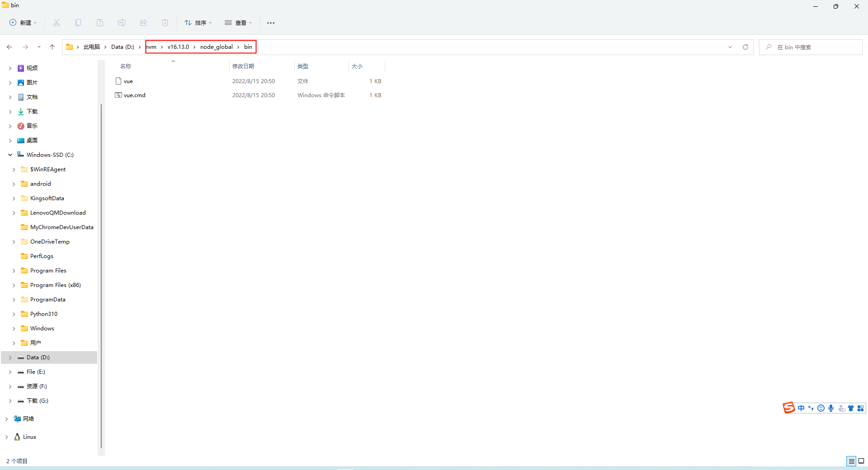Click the navigation pane vertical scrollbar

101,276
